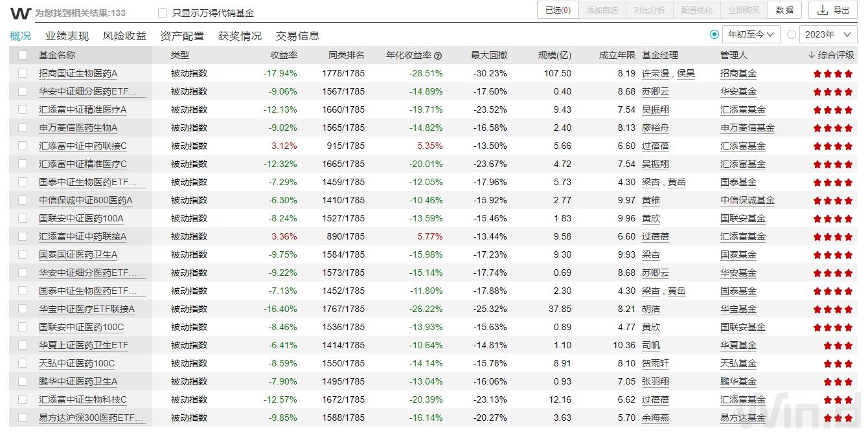Click the 已选(0) button

click(558, 10)
